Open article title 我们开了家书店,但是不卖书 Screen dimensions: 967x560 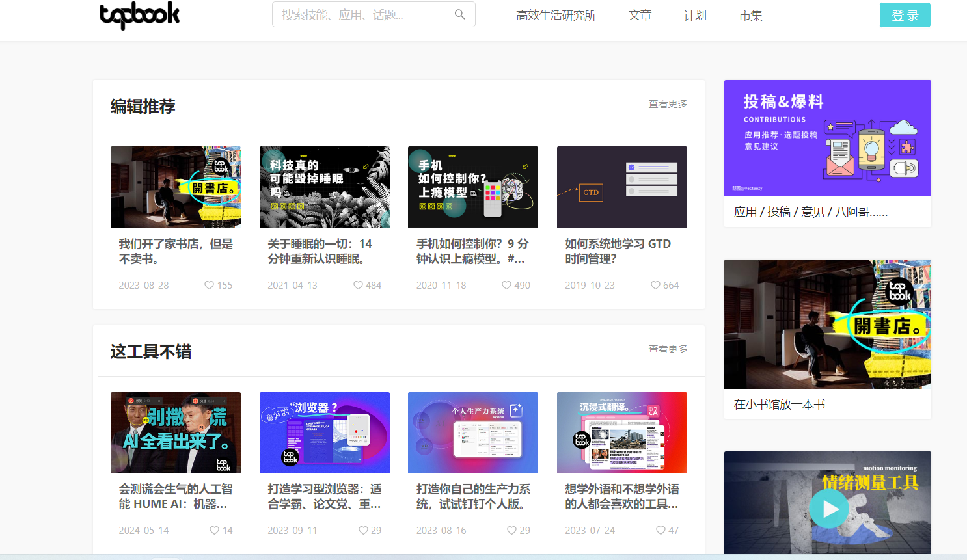[176, 251]
